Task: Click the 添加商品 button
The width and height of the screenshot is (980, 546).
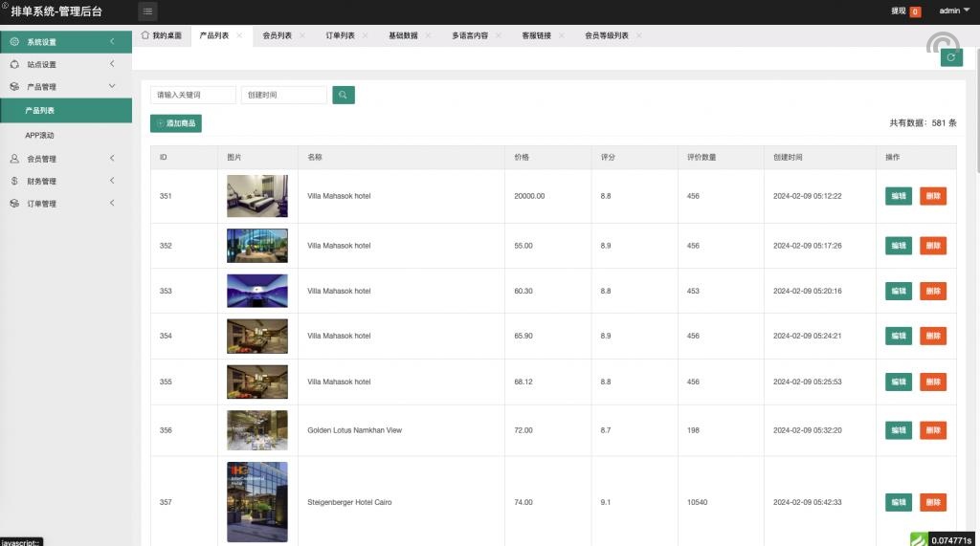Action: point(176,123)
